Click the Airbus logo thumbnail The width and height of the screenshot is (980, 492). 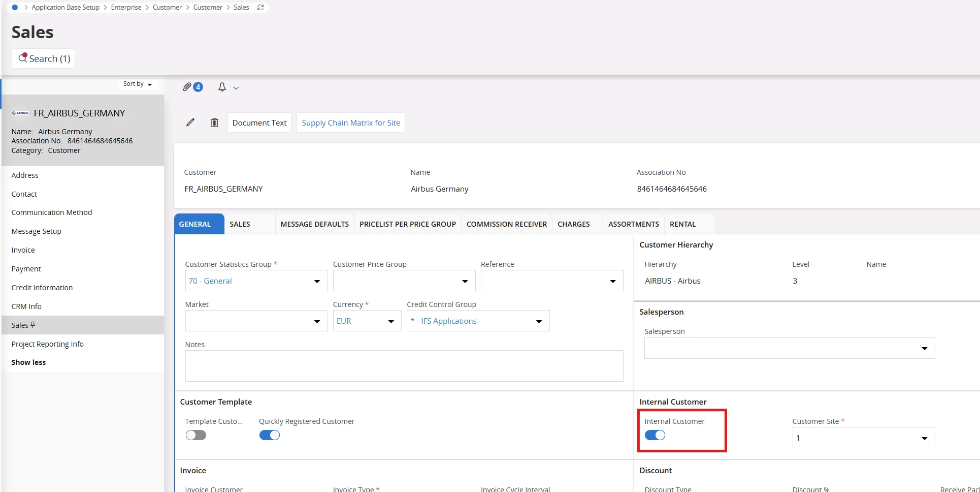[x=20, y=113]
